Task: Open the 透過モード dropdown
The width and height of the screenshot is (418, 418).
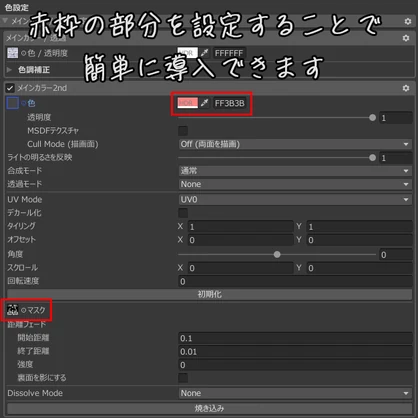Action: coord(295,184)
